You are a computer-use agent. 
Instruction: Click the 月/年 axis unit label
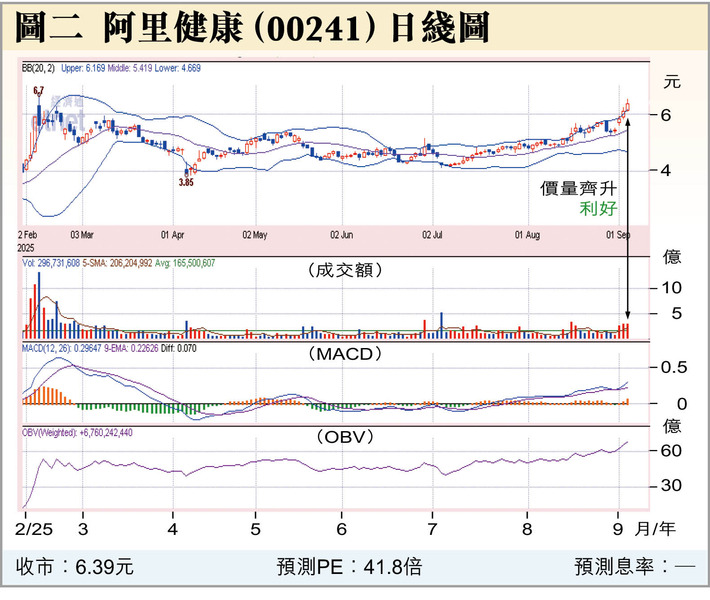(x=655, y=528)
